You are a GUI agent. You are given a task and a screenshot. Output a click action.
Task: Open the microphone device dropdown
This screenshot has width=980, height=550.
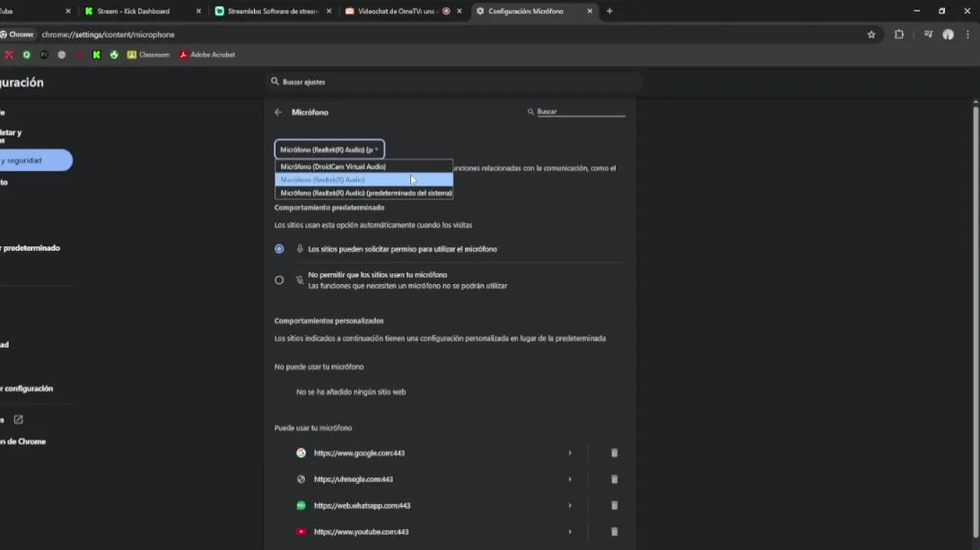(x=329, y=150)
